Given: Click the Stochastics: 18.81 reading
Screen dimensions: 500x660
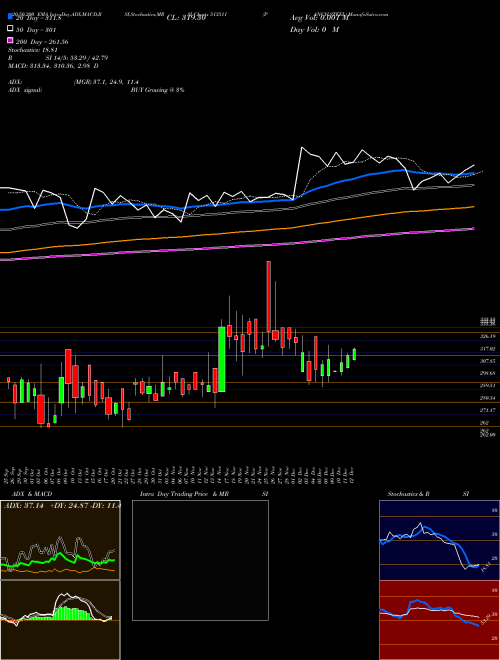Looking at the screenshot, I should (x=32, y=50).
